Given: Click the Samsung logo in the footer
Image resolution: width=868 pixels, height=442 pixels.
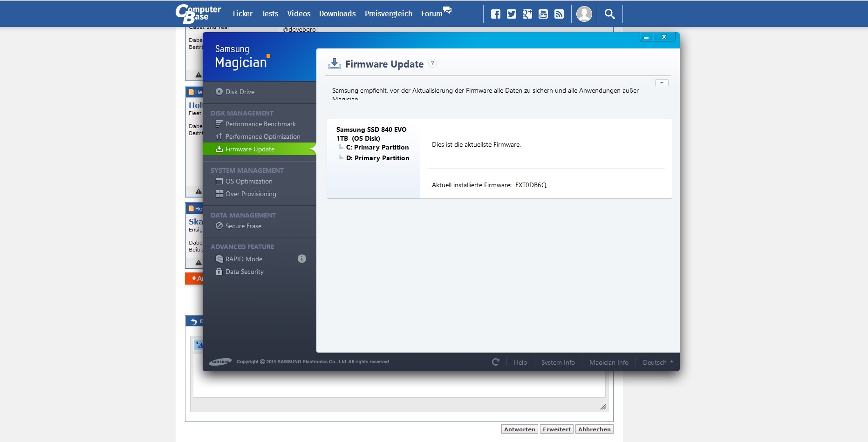Looking at the screenshot, I should pos(220,362).
